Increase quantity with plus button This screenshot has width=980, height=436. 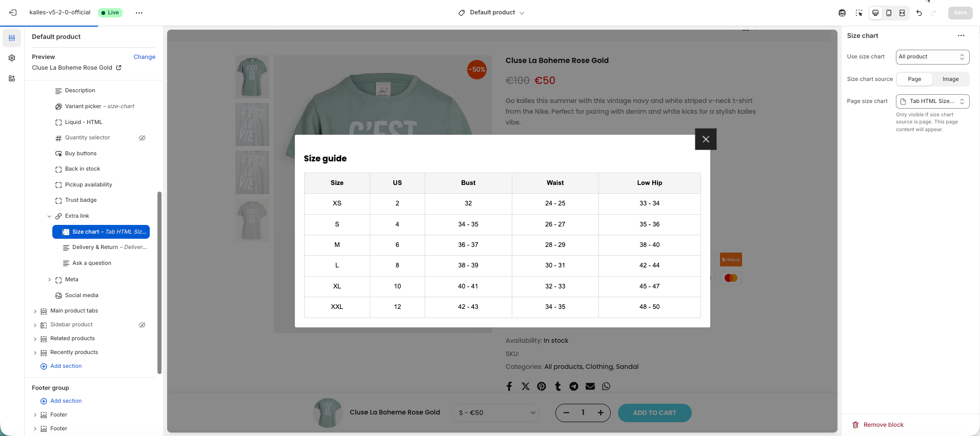[x=600, y=413]
